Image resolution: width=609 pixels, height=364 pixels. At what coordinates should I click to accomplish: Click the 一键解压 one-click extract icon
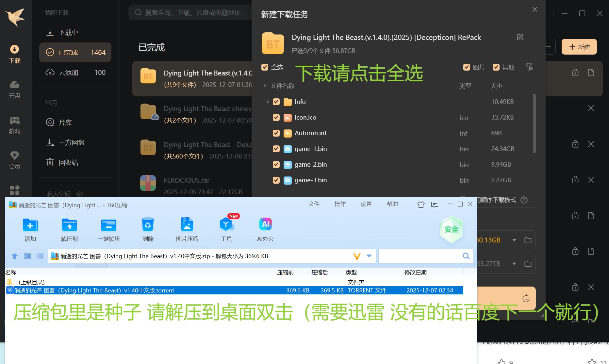tap(108, 229)
